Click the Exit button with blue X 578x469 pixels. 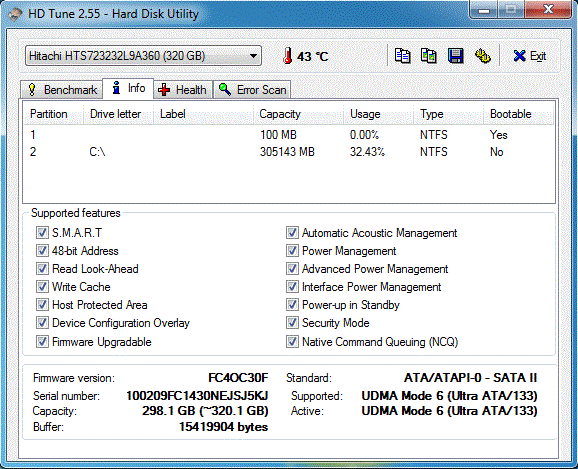[530, 56]
